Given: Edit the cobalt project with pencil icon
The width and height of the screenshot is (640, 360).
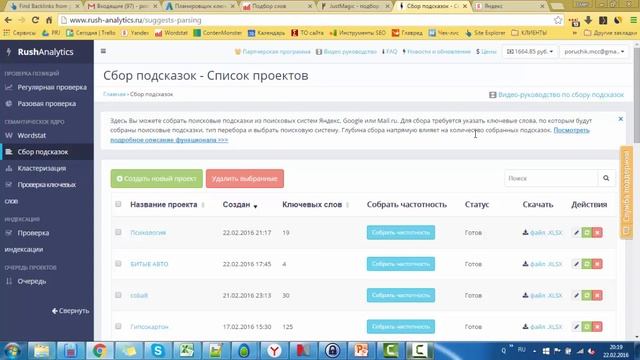Looking at the screenshot, I should click(576, 295).
